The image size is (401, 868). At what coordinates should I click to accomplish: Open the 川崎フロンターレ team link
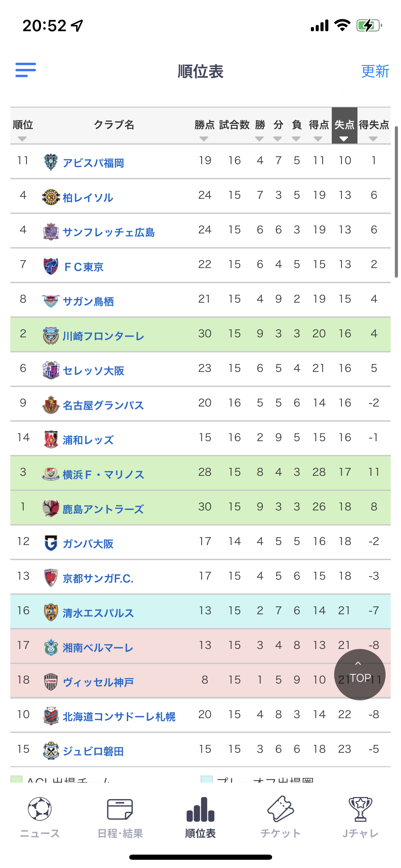[104, 336]
